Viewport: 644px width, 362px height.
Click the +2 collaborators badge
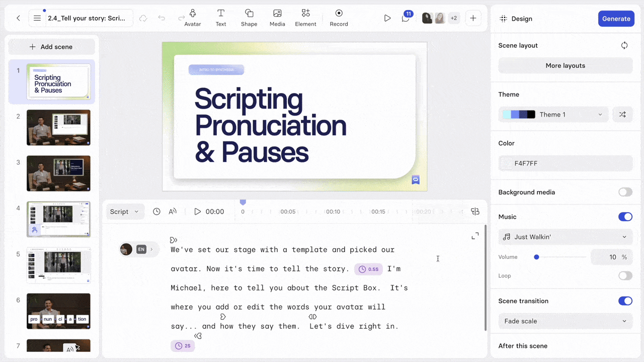(454, 18)
